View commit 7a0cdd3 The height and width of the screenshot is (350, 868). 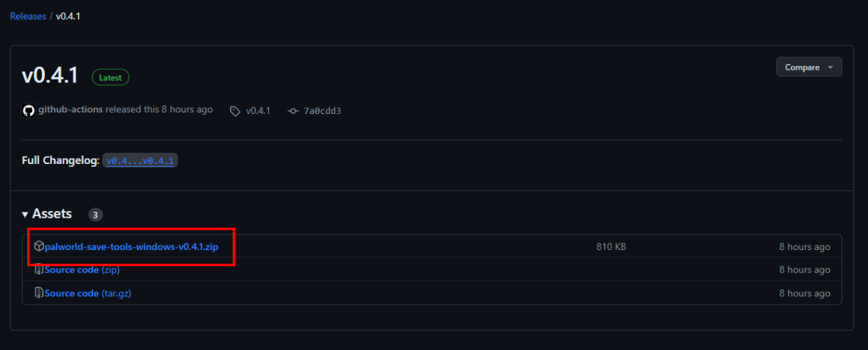tap(322, 111)
